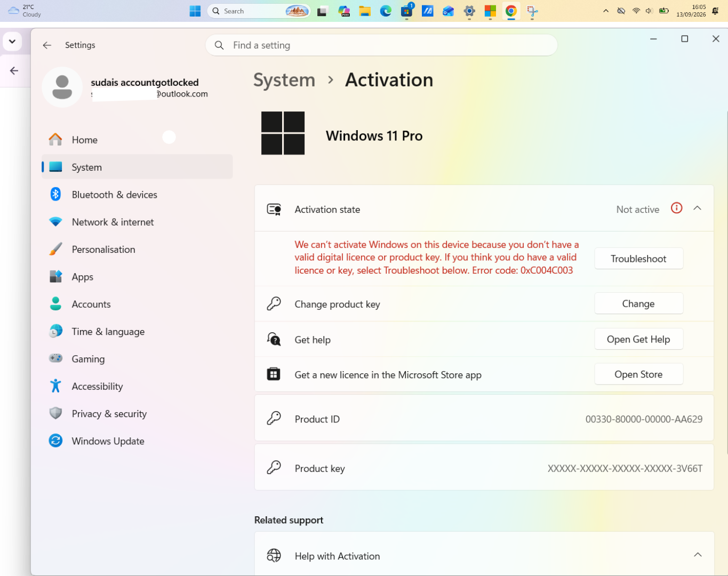Show hidden icons in system tray
Image resolution: width=728 pixels, height=576 pixels.
tap(606, 11)
